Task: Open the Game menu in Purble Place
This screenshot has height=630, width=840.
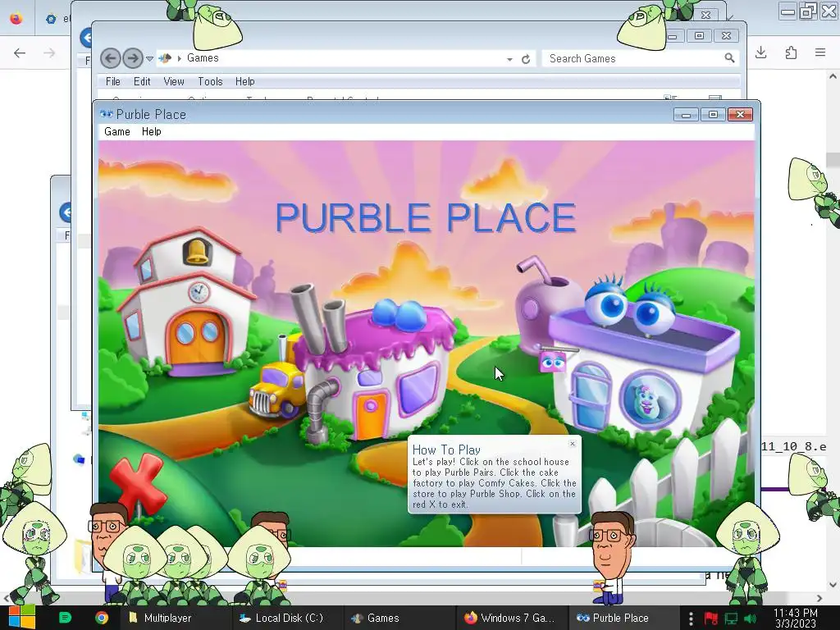Action: (x=117, y=132)
